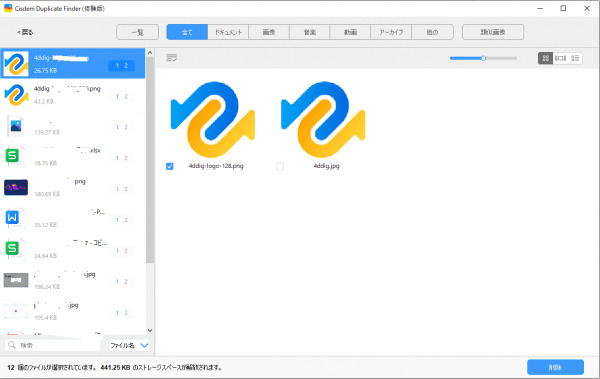
Task: Click the 4ddig-logo-128.png file name
Action: (x=216, y=166)
